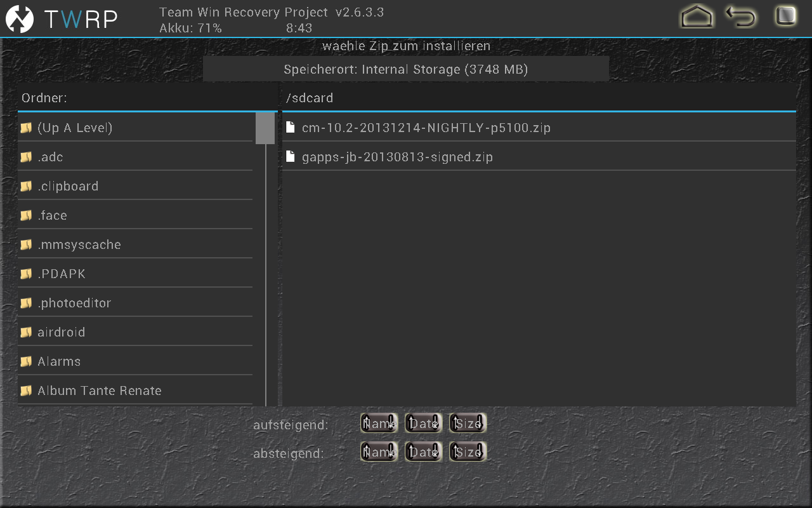Tap the Home icon in the top bar
This screenshot has width=812, height=508.
[697, 17]
